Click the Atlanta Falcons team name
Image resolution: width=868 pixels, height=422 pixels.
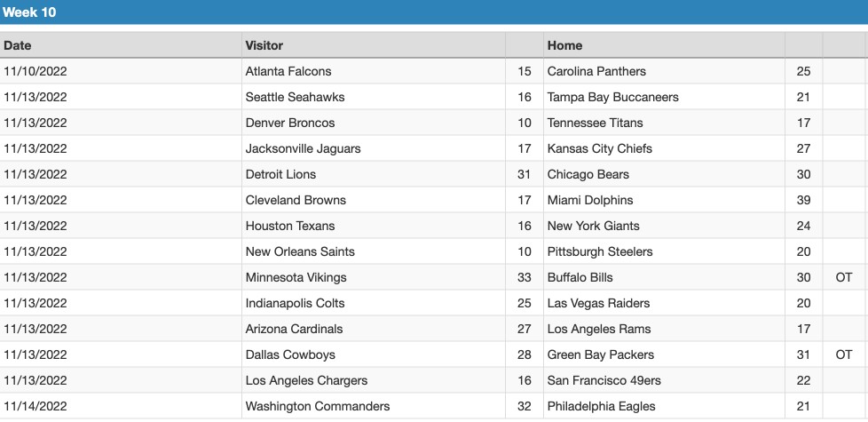coord(288,71)
